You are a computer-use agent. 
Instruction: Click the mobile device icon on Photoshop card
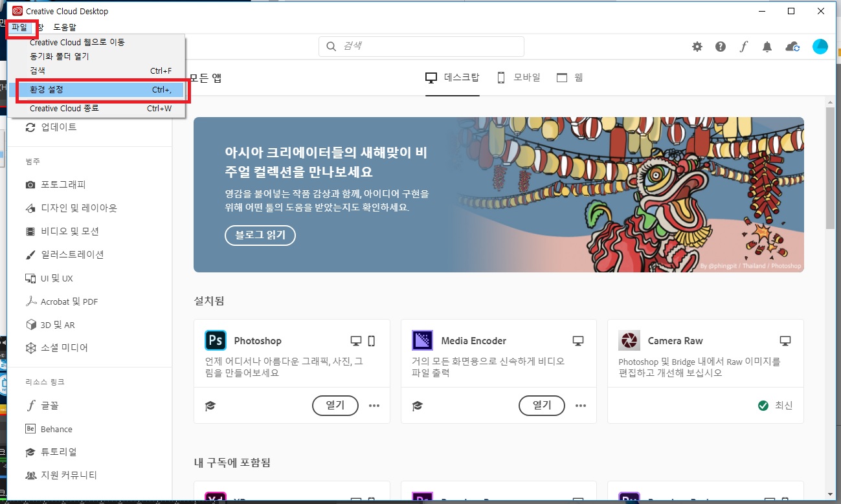click(372, 340)
